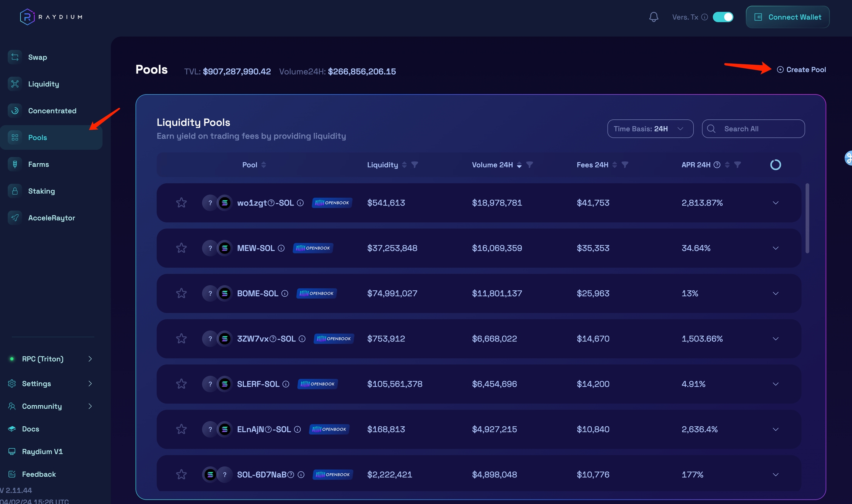Toggle the Vers. Tx switch
This screenshot has height=504, width=852.
click(x=723, y=17)
